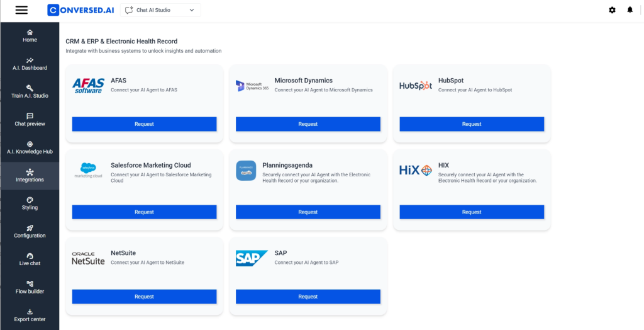
Task: Click the A.I. Dashboard chart icon
Action: [x=30, y=60]
